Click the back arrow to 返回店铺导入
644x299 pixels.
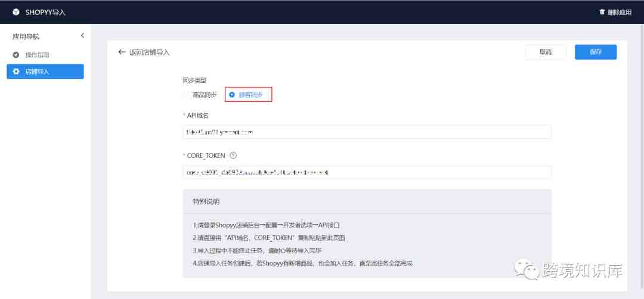click(x=121, y=52)
